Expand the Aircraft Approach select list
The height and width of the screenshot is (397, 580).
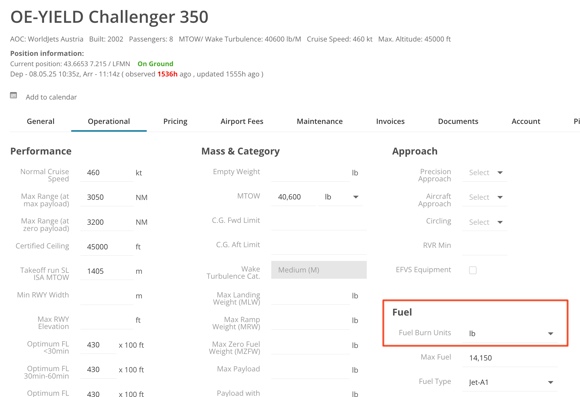484,197
